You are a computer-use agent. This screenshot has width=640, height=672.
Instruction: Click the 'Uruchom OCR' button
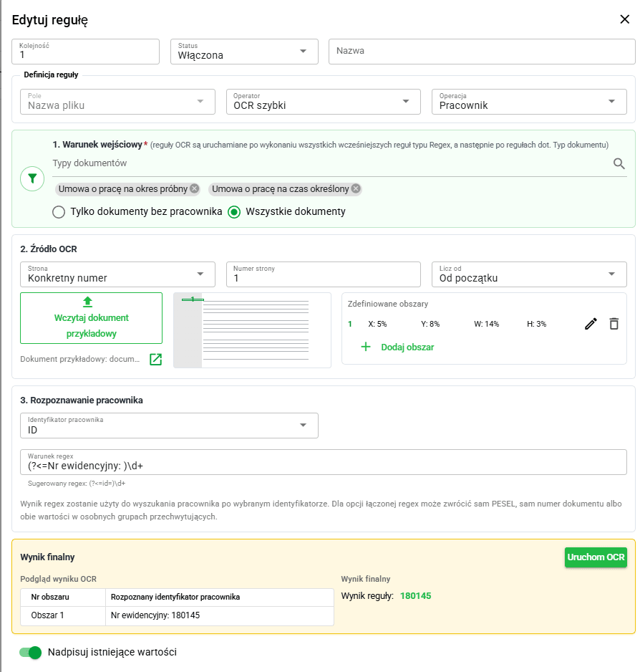point(596,557)
